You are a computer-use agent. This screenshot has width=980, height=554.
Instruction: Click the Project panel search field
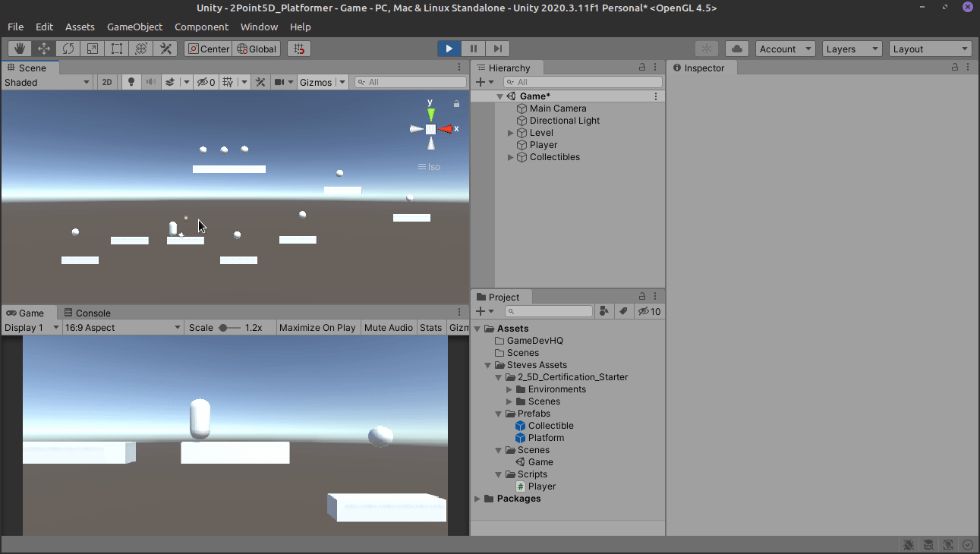[x=549, y=310]
